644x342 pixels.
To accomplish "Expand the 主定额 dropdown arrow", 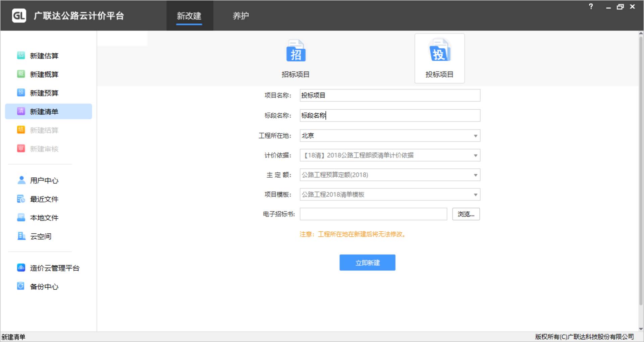I will (x=475, y=175).
